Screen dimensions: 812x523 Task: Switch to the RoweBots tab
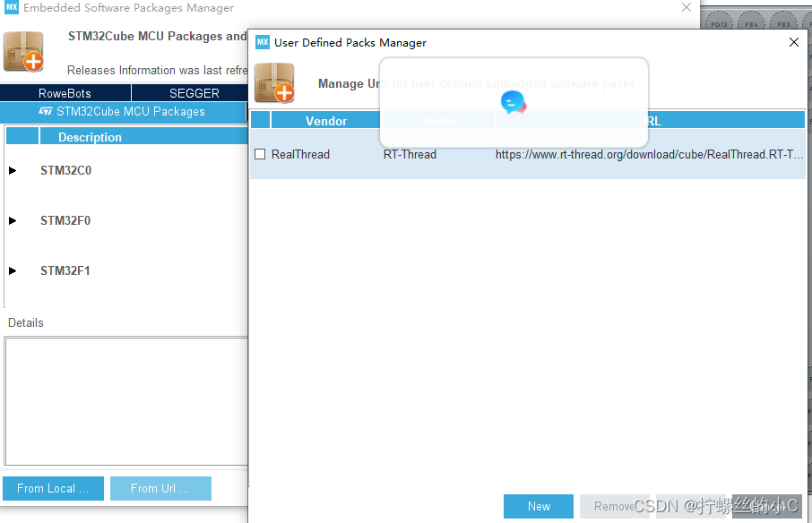[65, 93]
